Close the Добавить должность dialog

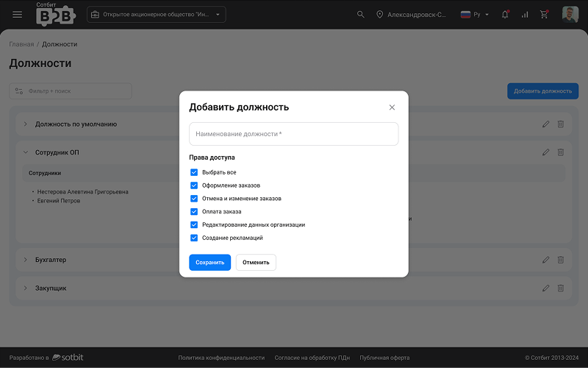click(x=392, y=107)
